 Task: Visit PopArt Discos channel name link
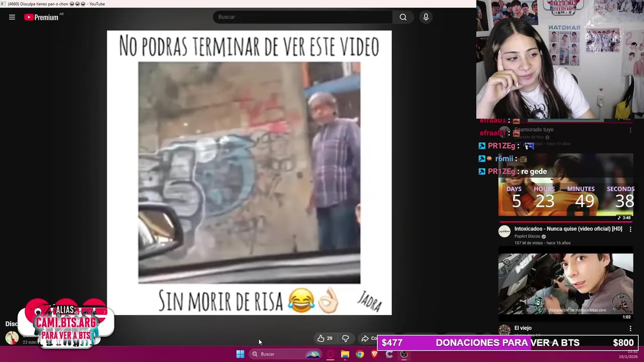pos(527,236)
